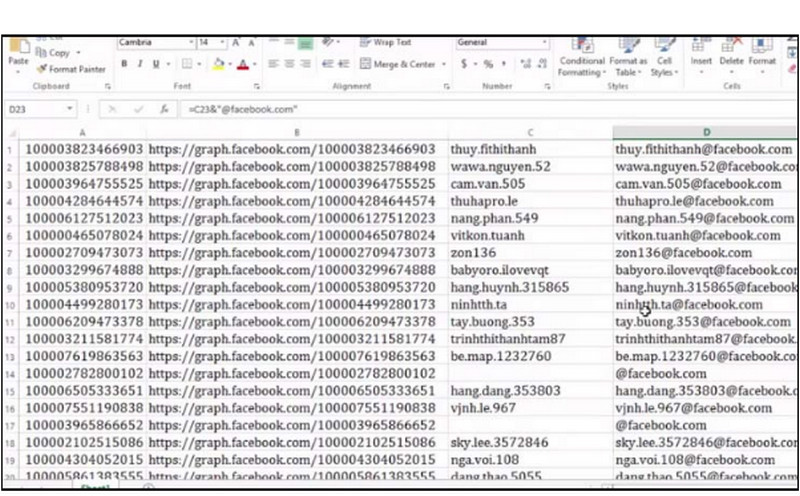Align text right in ribbon

pos(306,64)
